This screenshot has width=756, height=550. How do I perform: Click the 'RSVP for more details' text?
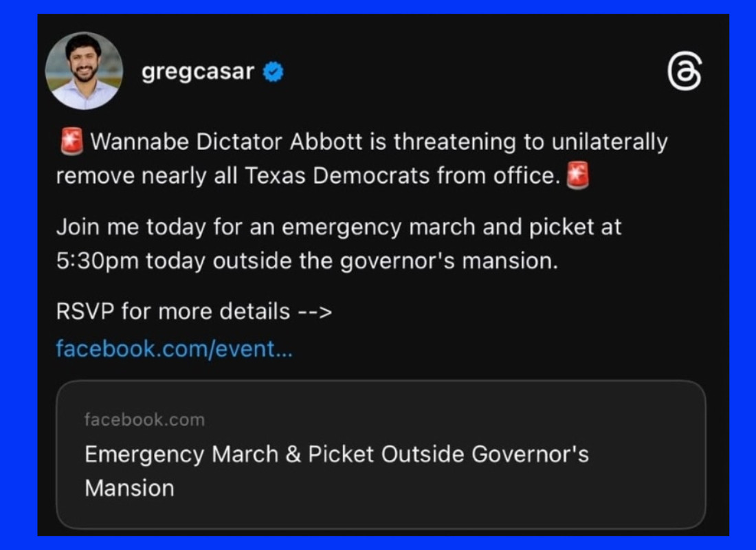coord(173,311)
